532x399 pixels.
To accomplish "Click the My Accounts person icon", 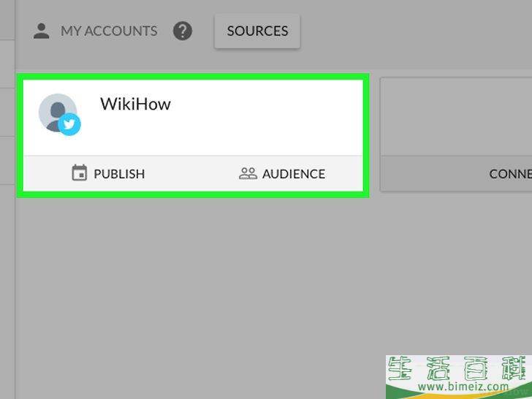I will tap(42, 31).
